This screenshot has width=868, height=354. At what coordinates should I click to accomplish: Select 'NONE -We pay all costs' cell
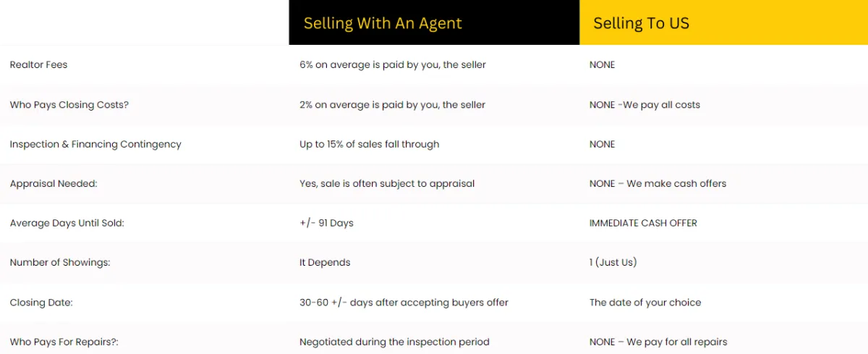[x=644, y=105]
